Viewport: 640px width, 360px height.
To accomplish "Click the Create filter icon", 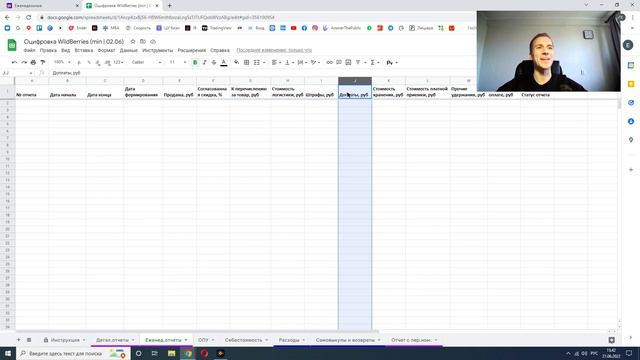I will [x=358, y=62].
